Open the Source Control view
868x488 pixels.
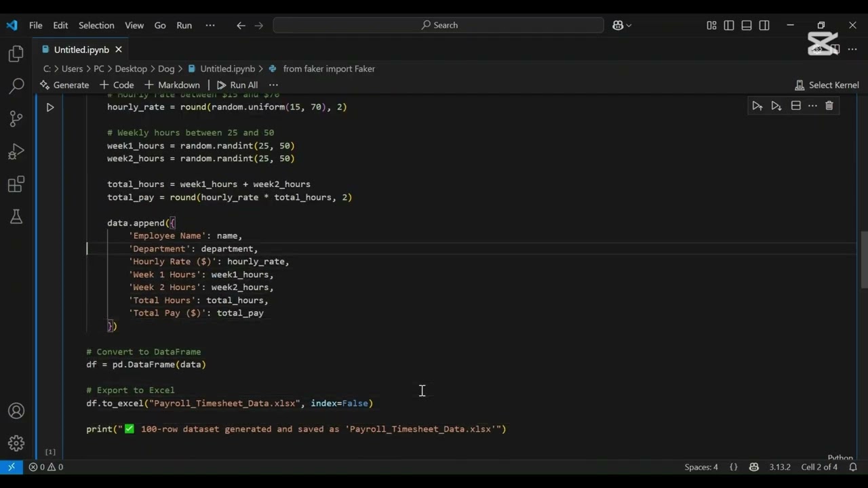(16, 119)
